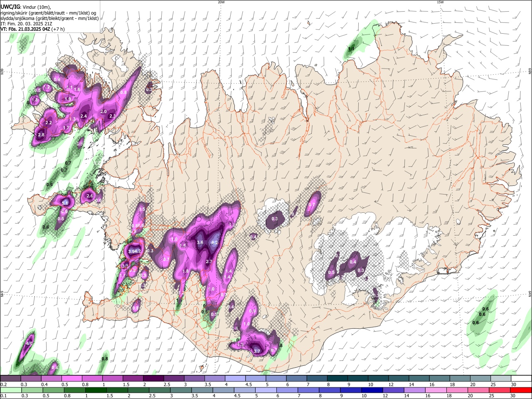Select the 2.8 value in the Westfjords
This screenshot has width=532, height=399.
(41, 135)
